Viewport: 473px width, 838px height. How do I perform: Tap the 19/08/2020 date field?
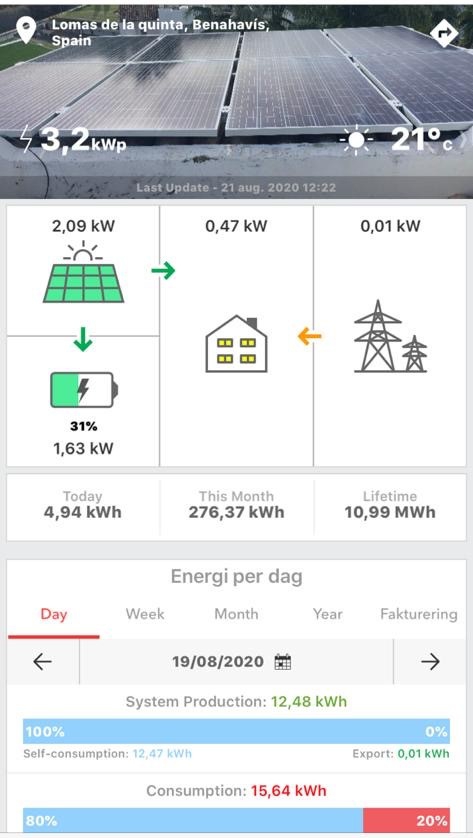point(236,662)
